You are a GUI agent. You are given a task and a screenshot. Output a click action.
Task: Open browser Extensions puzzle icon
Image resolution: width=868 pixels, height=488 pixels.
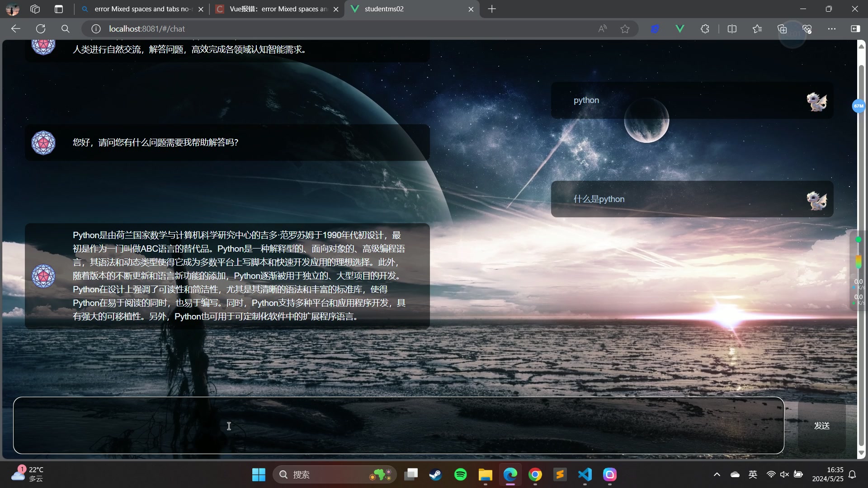(705, 29)
